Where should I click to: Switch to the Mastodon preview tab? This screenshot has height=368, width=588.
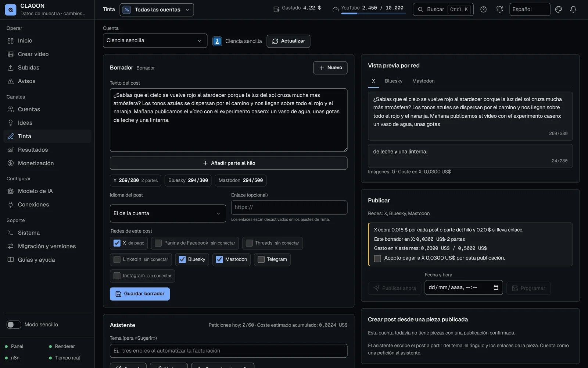[423, 81]
